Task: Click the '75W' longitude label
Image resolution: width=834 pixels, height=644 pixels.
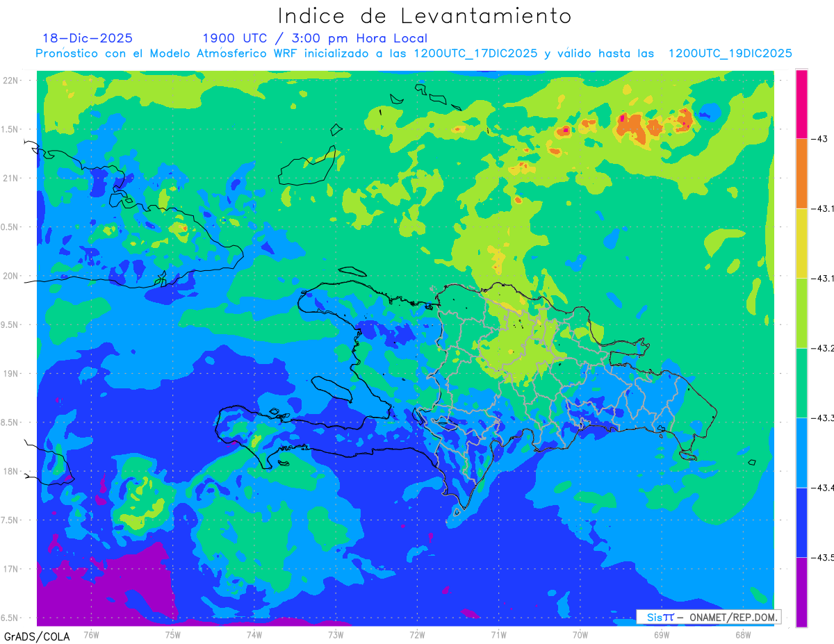Action: pos(173,634)
